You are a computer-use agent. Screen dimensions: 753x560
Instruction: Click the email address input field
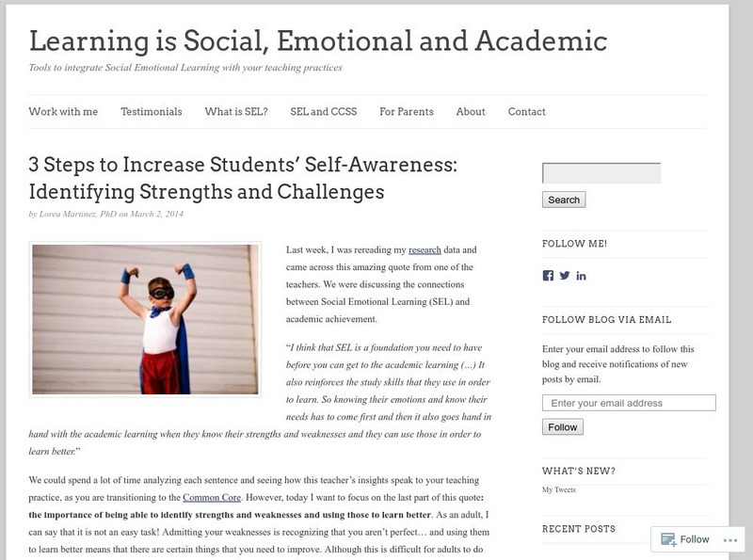629,403
